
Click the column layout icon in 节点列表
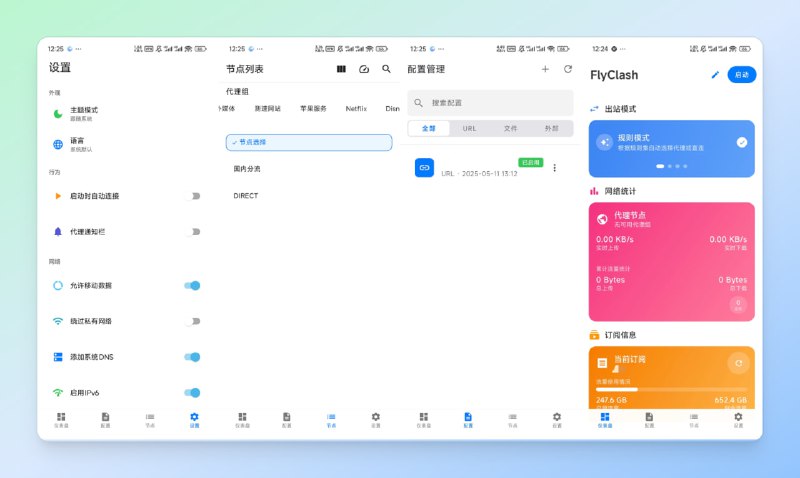coord(341,69)
